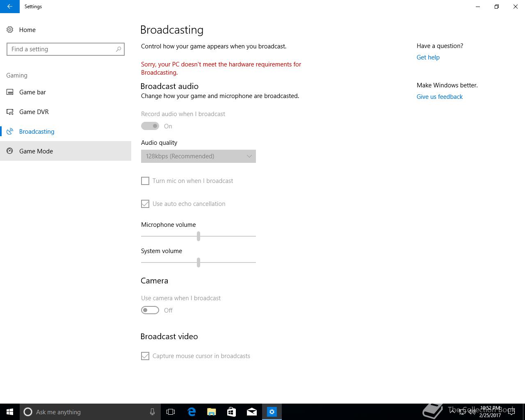Close the Settings window
Image resolution: width=525 pixels, height=420 pixels.
(516, 7)
